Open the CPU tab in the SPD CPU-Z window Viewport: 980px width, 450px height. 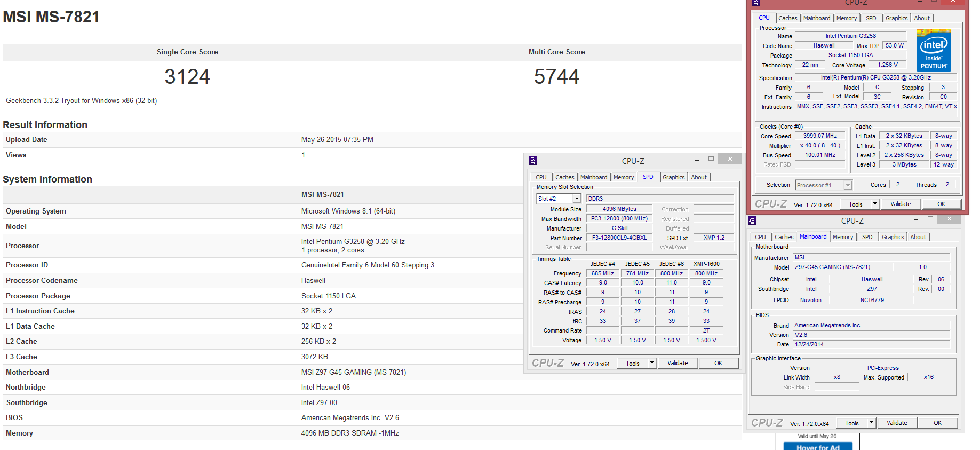click(541, 177)
